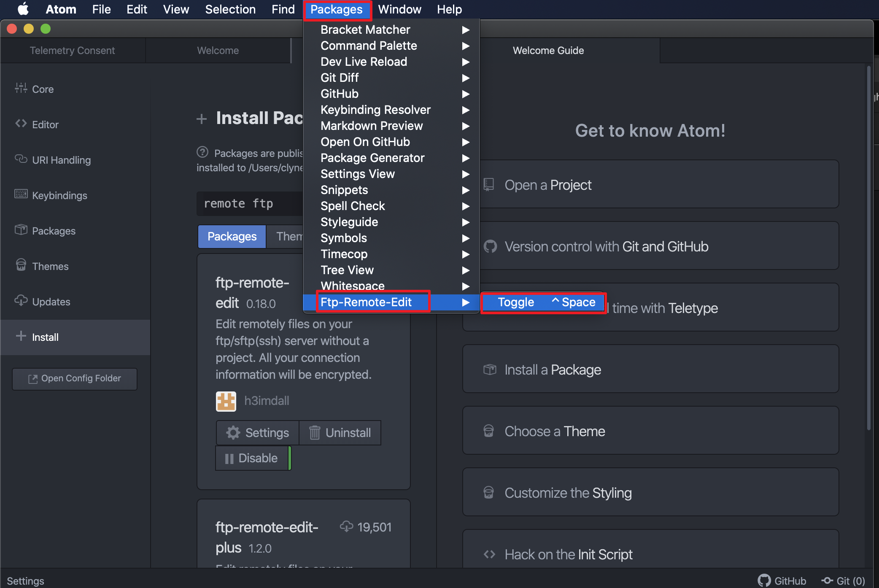
Task: Click the Keybindings keyboard icon
Action: [21, 194]
